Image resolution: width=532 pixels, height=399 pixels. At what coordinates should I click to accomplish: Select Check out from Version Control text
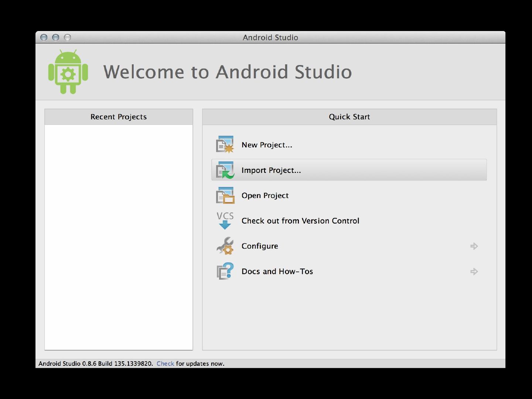point(300,221)
